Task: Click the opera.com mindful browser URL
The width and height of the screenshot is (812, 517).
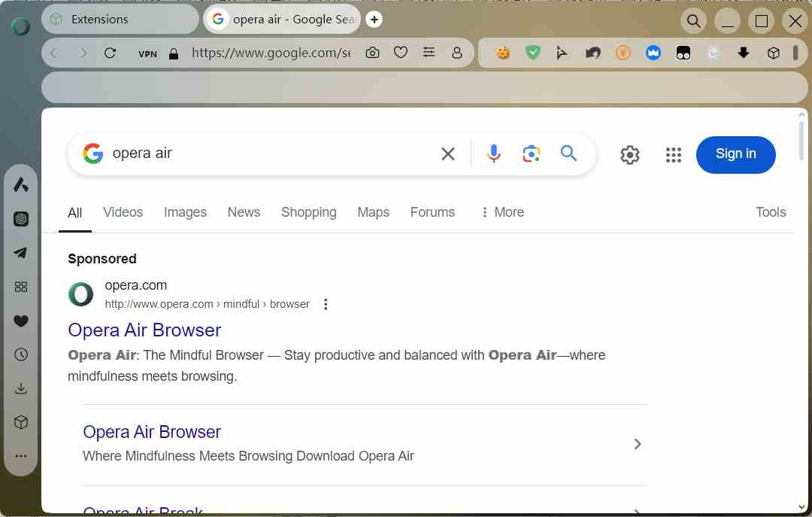Action: (208, 304)
